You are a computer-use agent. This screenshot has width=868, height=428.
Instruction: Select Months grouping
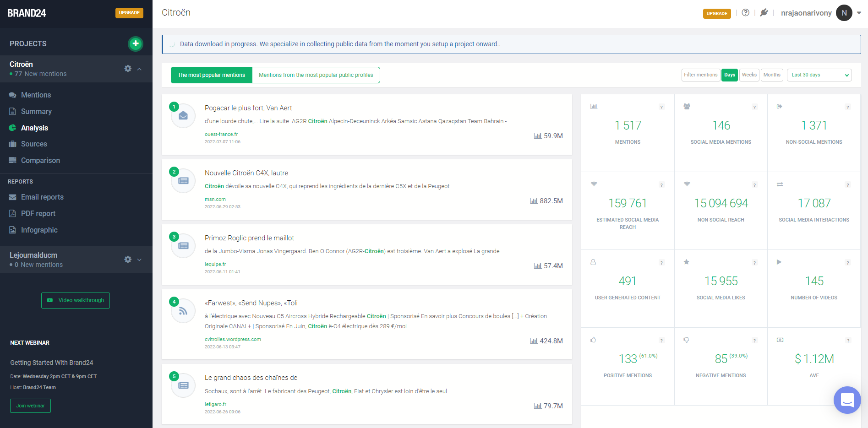pyautogui.click(x=772, y=75)
